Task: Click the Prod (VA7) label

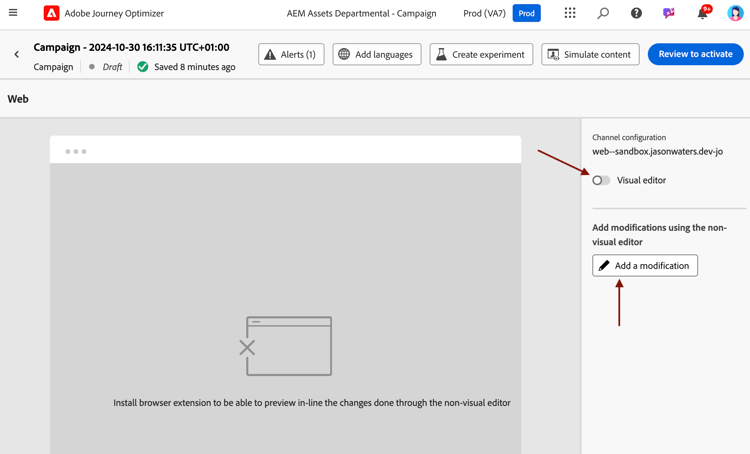Action: 484,13
